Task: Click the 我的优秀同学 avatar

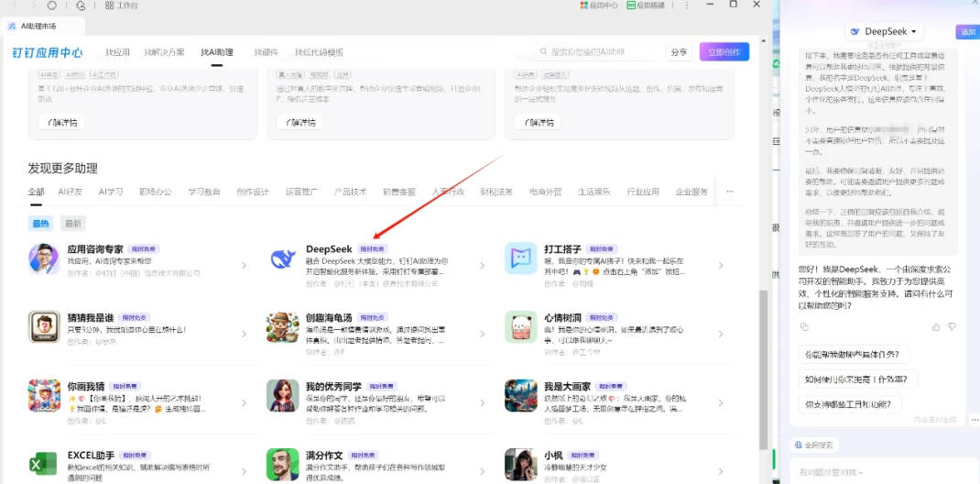Action: point(282,395)
